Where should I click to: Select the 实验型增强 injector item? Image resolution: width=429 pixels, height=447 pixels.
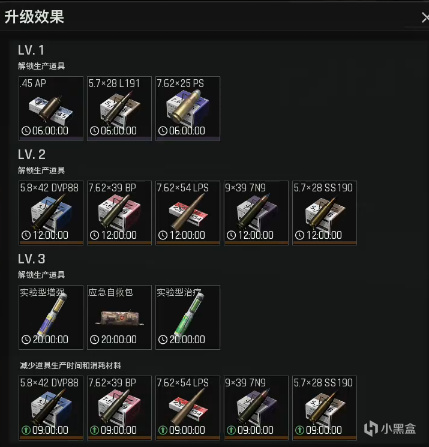point(51,317)
